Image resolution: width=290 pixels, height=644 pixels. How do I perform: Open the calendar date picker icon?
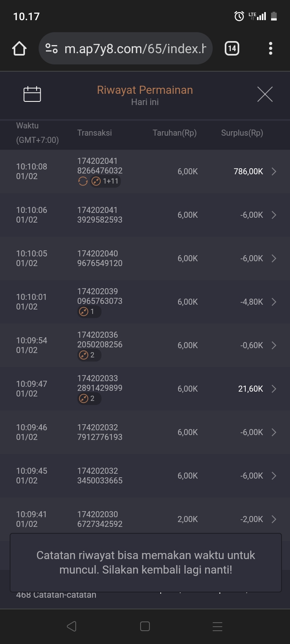click(x=32, y=94)
